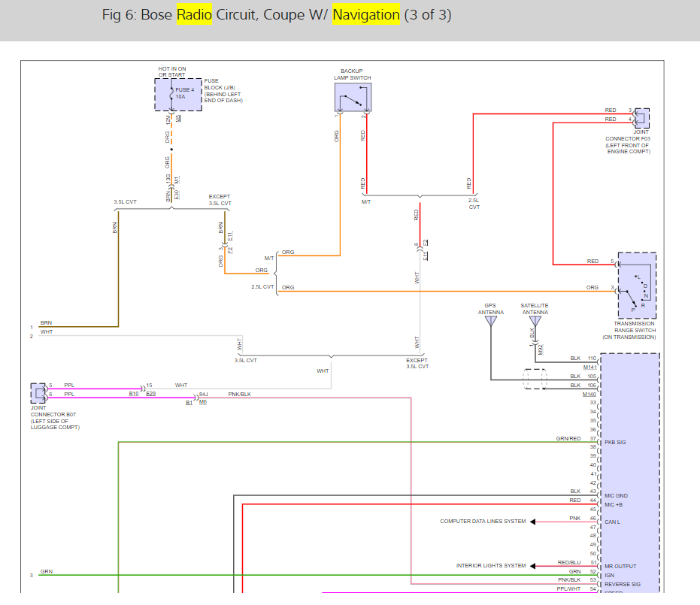Select the Joint Connector B07 symbol
Image resolution: width=700 pixels, height=605 pixels.
tap(38, 393)
